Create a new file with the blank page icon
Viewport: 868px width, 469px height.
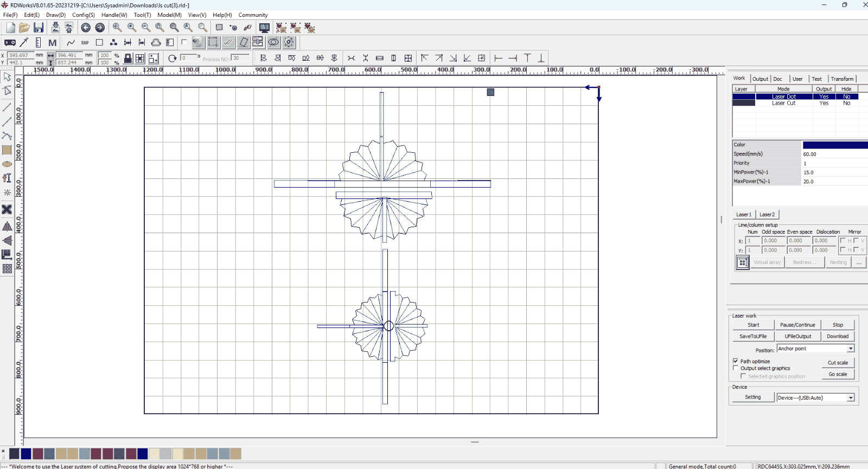click(10, 28)
